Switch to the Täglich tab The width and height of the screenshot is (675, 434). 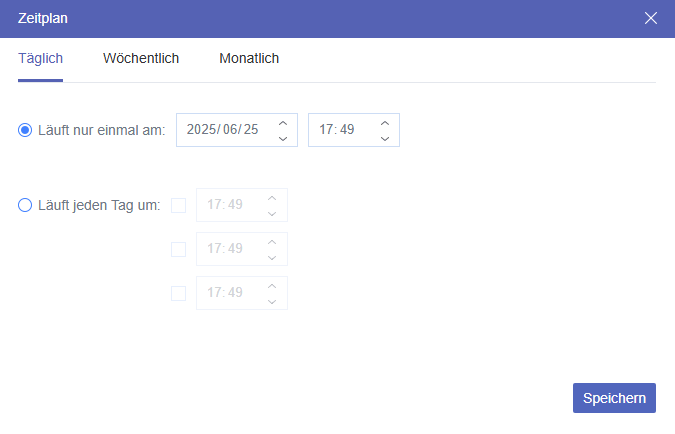(40, 58)
